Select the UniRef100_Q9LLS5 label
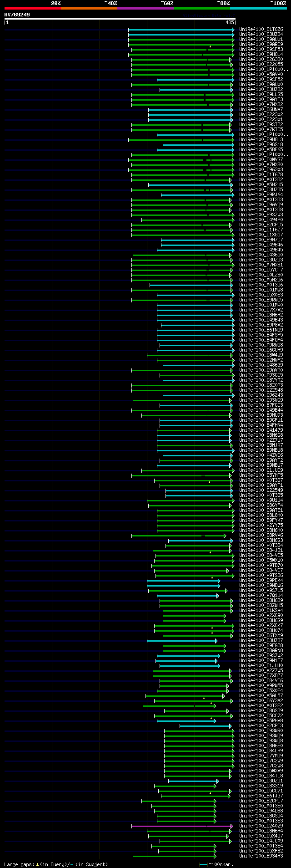Viewport: 291px width, 868px height. pos(261,95)
